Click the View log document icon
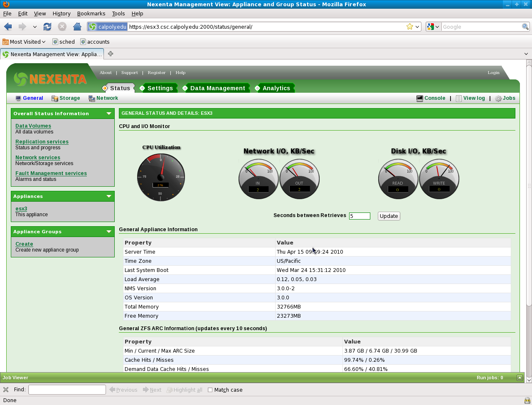 pyautogui.click(x=459, y=99)
